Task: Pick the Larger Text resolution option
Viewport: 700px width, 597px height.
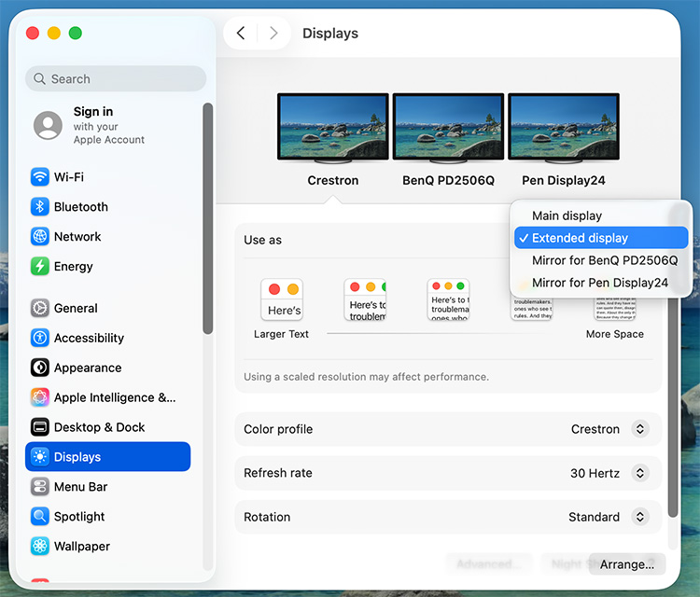Action: pyautogui.click(x=282, y=299)
